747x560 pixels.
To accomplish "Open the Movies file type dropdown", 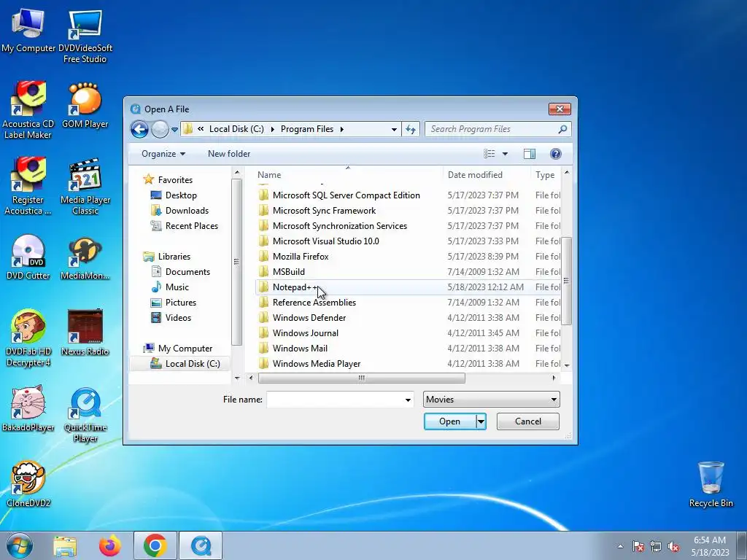I will tap(491, 400).
